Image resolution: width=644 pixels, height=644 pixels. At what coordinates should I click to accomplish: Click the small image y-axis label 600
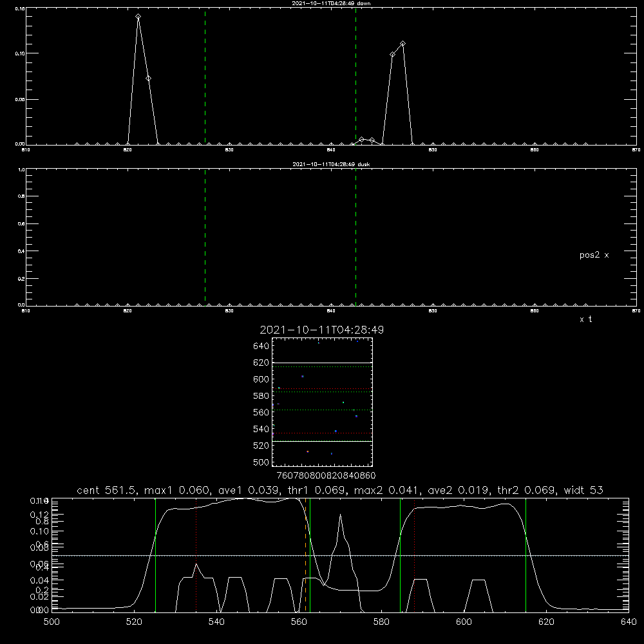(x=261, y=379)
